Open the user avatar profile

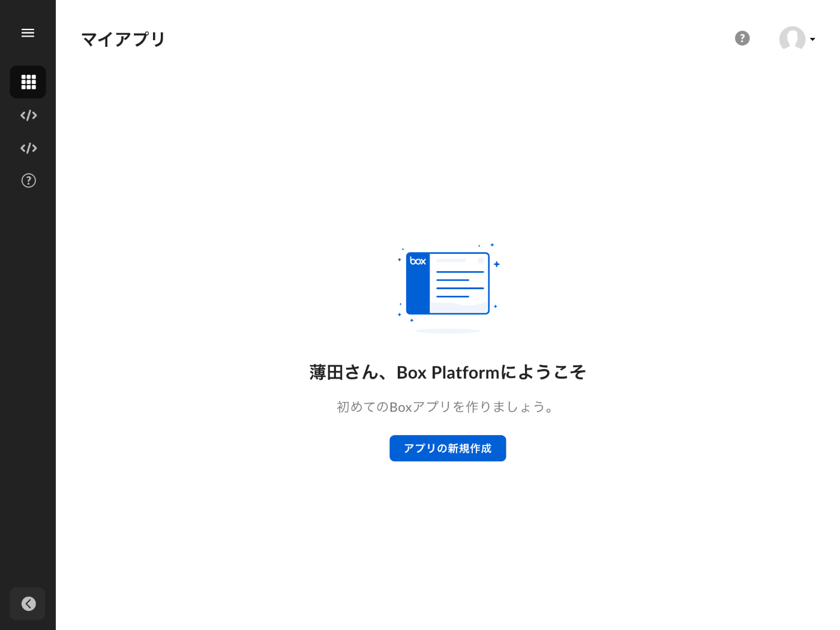click(x=792, y=39)
